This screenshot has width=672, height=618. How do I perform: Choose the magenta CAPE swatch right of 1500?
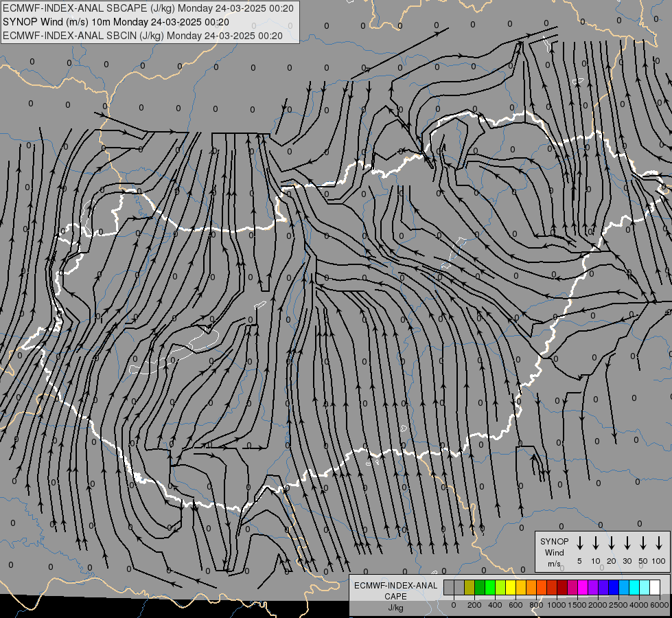point(583,587)
